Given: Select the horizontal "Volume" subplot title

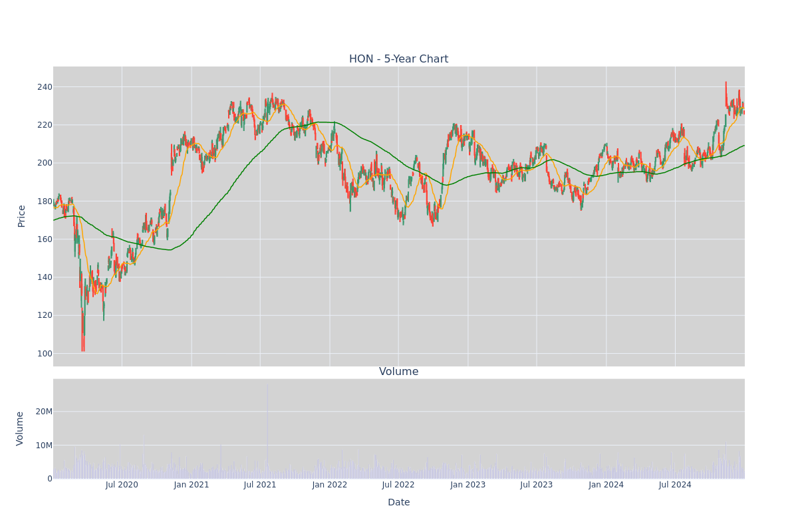Looking at the screenshot, I should [x=398, y=372].
